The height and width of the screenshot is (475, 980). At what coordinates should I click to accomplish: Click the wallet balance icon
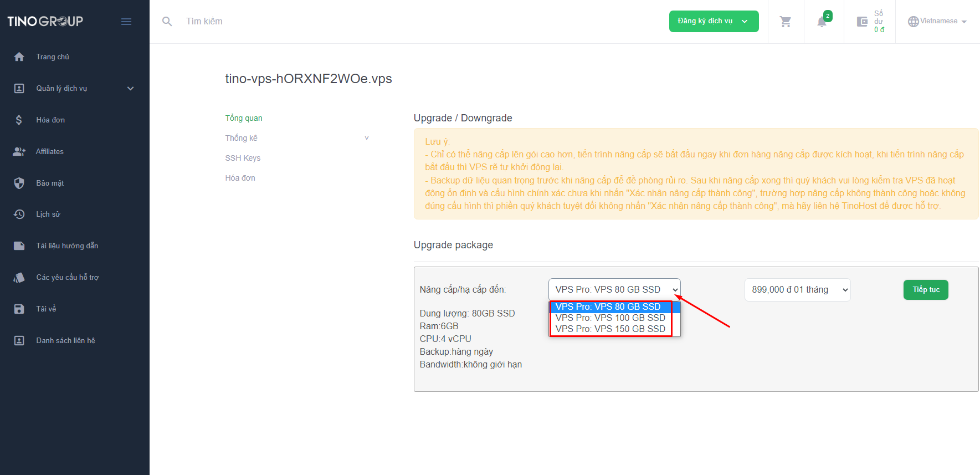[x=862, y=22]
